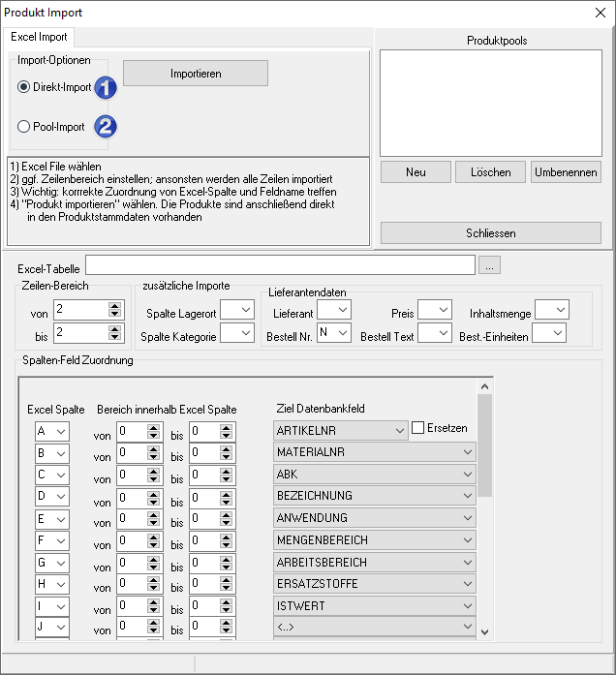Open the ERSATZSTOFFE target field dropdown

tap(375, 584)
